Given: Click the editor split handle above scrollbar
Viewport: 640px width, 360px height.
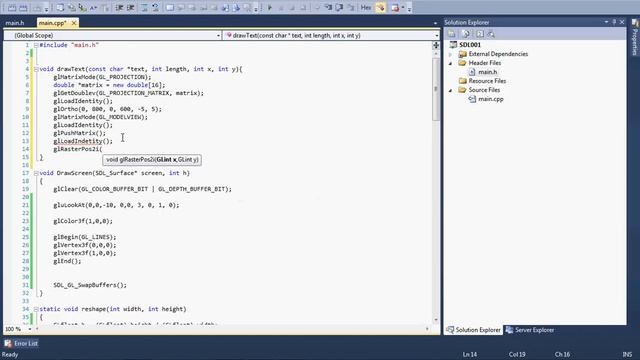Looking at the screenshot, I should pos(436,45).
